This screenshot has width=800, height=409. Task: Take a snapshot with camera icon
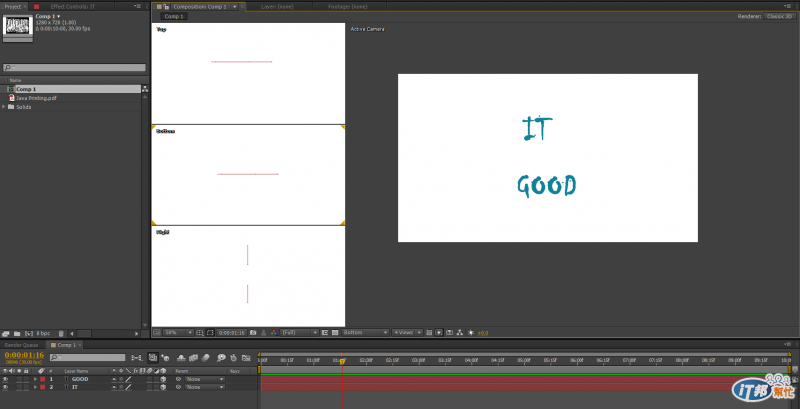coord(253,333)
